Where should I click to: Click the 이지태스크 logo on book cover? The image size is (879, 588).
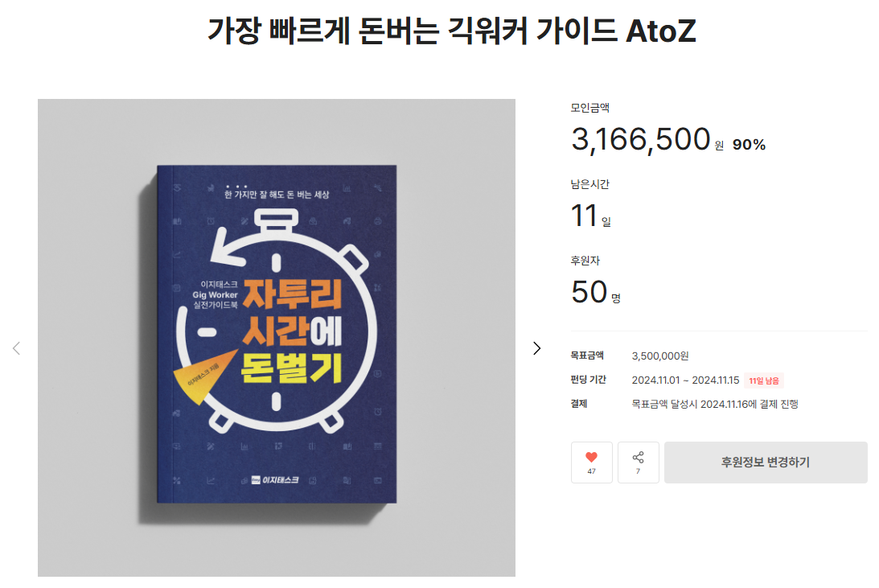pos(275,480)
